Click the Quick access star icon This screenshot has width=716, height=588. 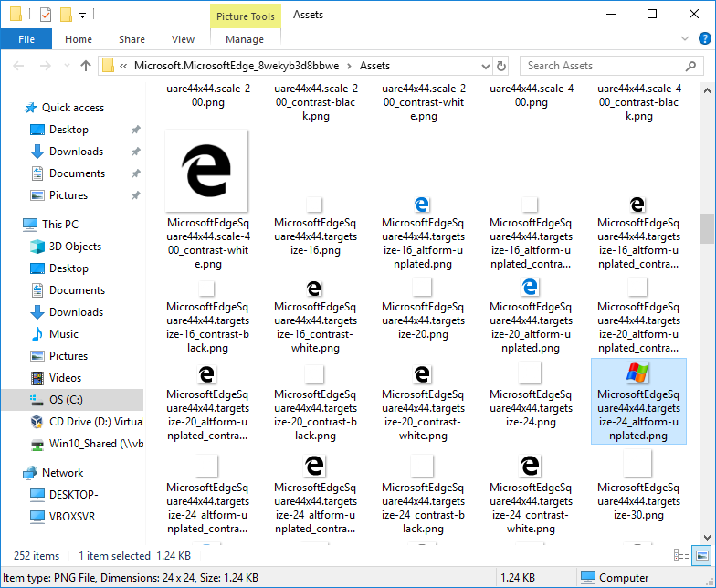(31, 108)
